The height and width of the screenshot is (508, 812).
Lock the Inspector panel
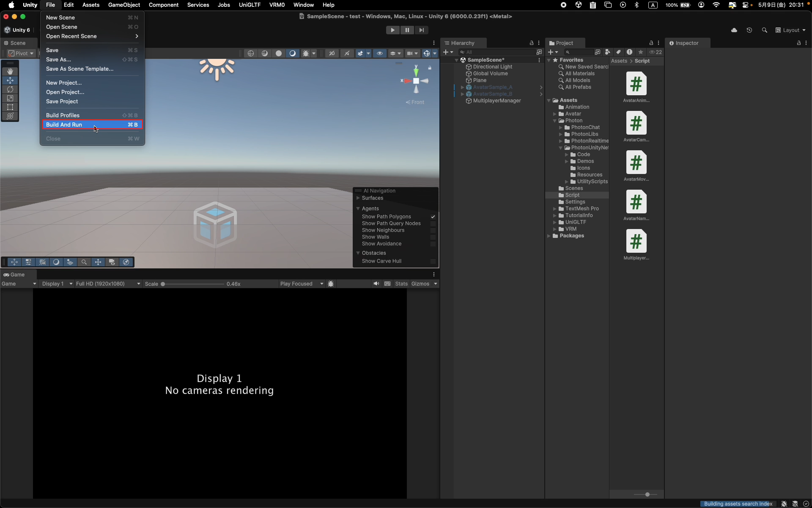click(x=799, y=43)
